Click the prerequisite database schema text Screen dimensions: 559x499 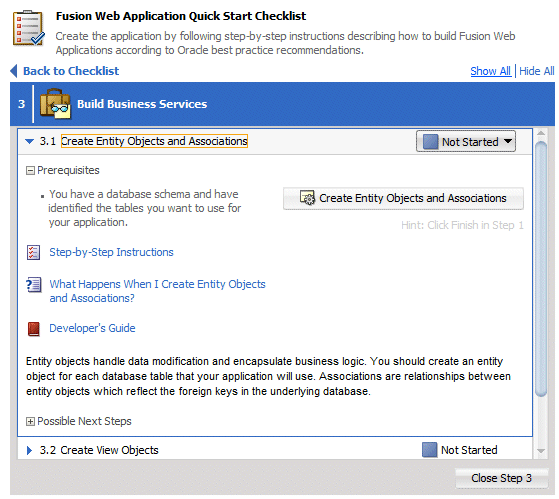click(145, 208)
